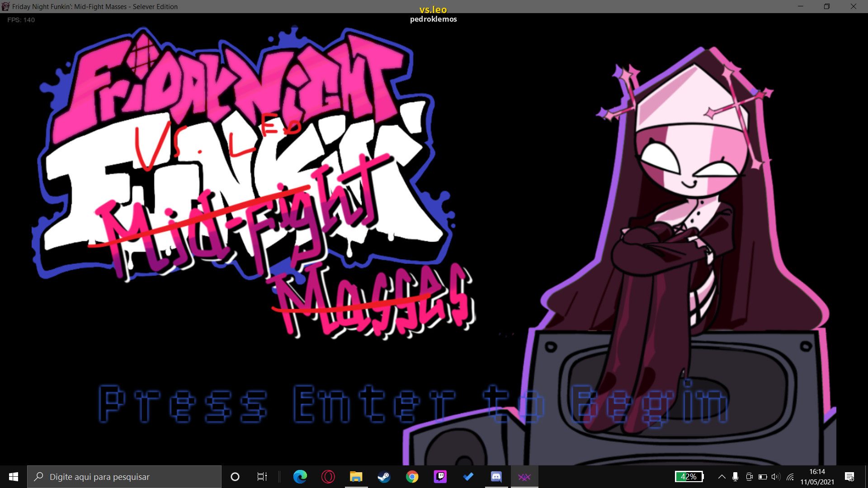Viewport: 868px width, 488px height.
Task: Click the taskbar search field
Action: click(124, 477)
